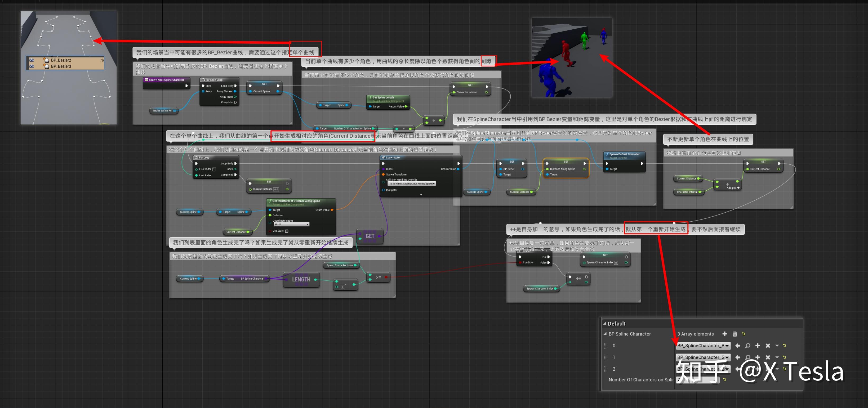Use selected asset arrow for element 1
Screen dimensions: 868x408
click(x=738, y=357)
